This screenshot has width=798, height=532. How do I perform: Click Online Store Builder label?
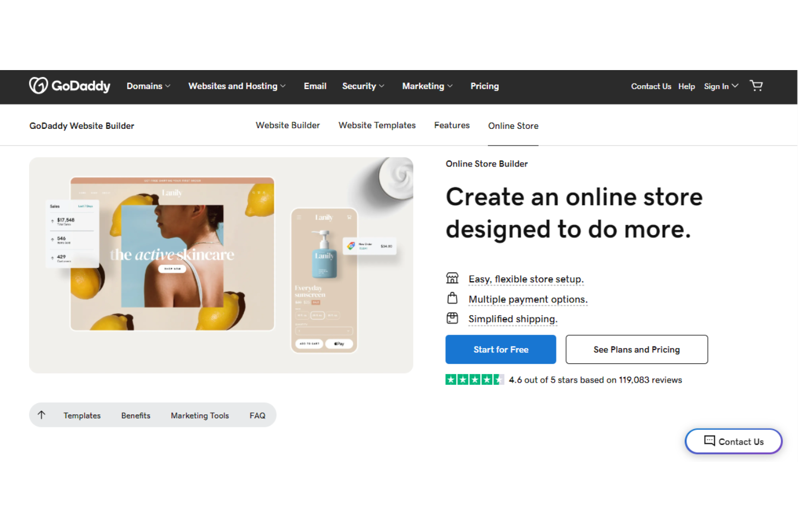tap(486, 163)
